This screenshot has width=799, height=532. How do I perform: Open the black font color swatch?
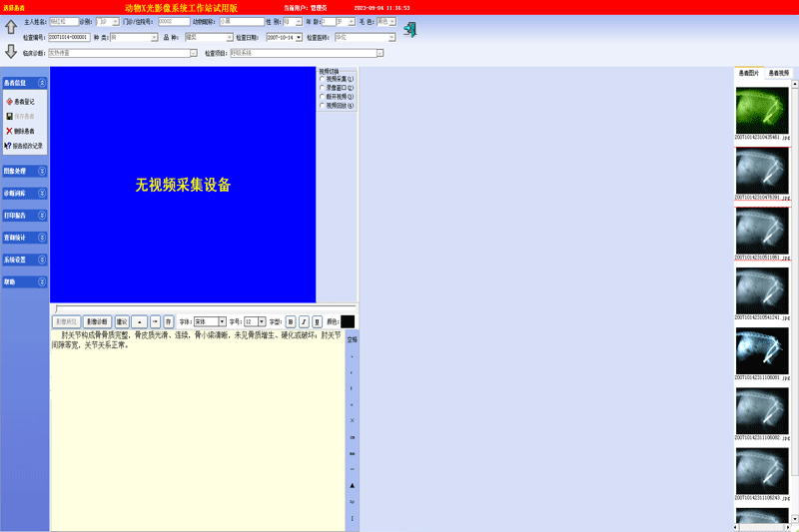tap(348, 321)
